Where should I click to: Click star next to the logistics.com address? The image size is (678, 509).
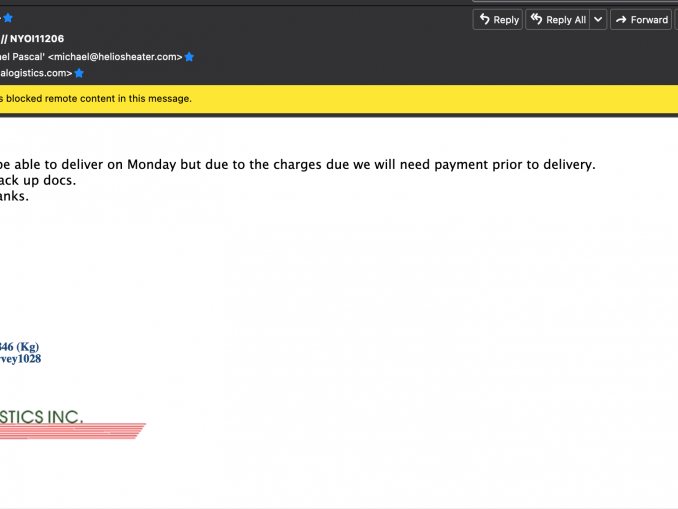click(79, 73)
